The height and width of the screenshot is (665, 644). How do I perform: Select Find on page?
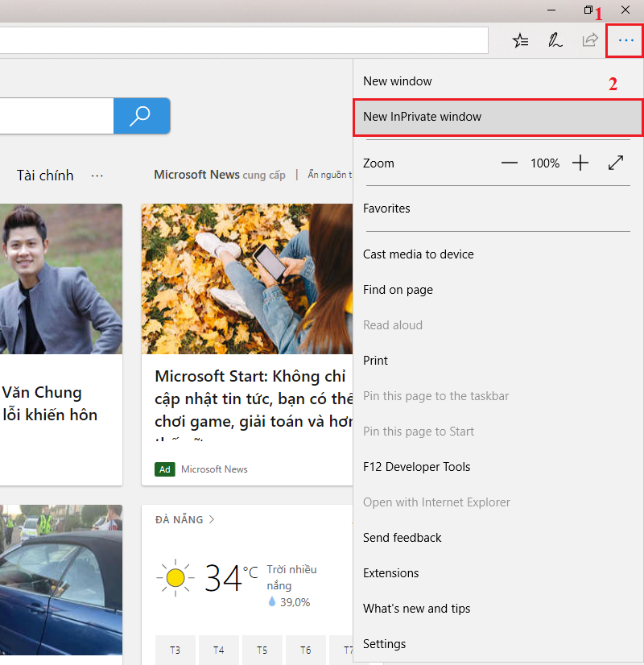click(x=398, y=290)
